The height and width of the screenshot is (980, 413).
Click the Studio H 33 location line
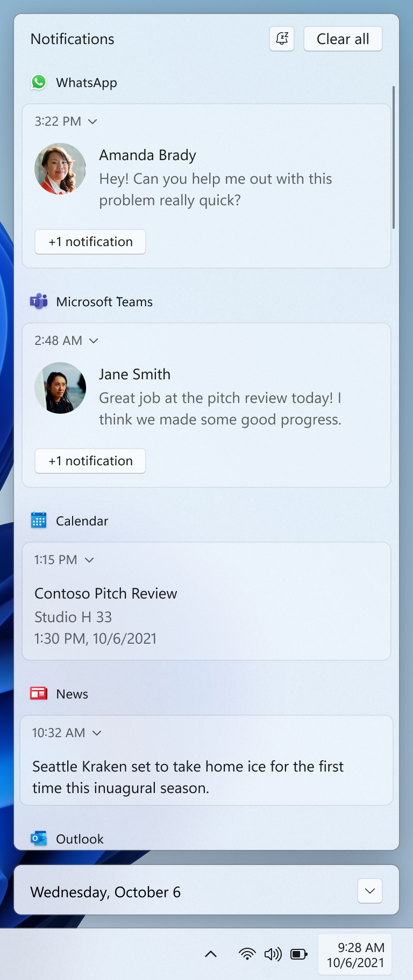(73, 617)
